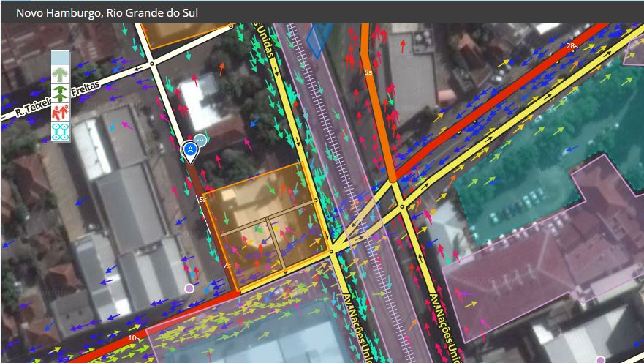Select the blue "A" map pin marker
Image resolution: width=644 pixels, height=363 pixels.
(190, 151)
